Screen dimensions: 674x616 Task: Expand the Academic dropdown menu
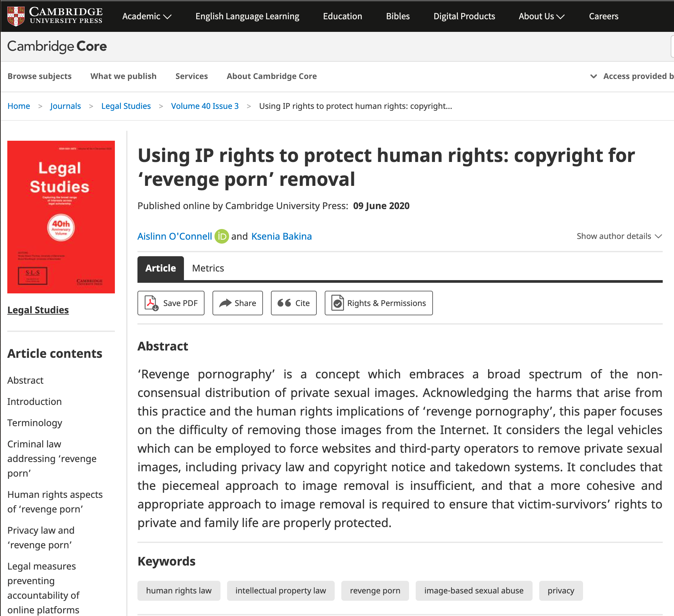(x=147, y=16)
